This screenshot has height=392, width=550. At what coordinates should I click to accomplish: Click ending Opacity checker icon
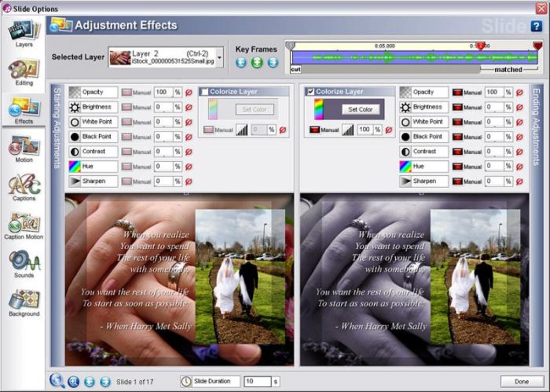tap(405, 92)
